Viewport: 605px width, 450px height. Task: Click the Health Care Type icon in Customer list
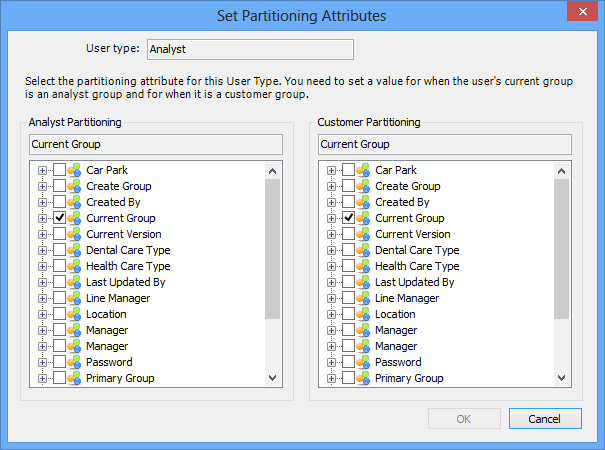pyautogui.click(x=363, y=266)
